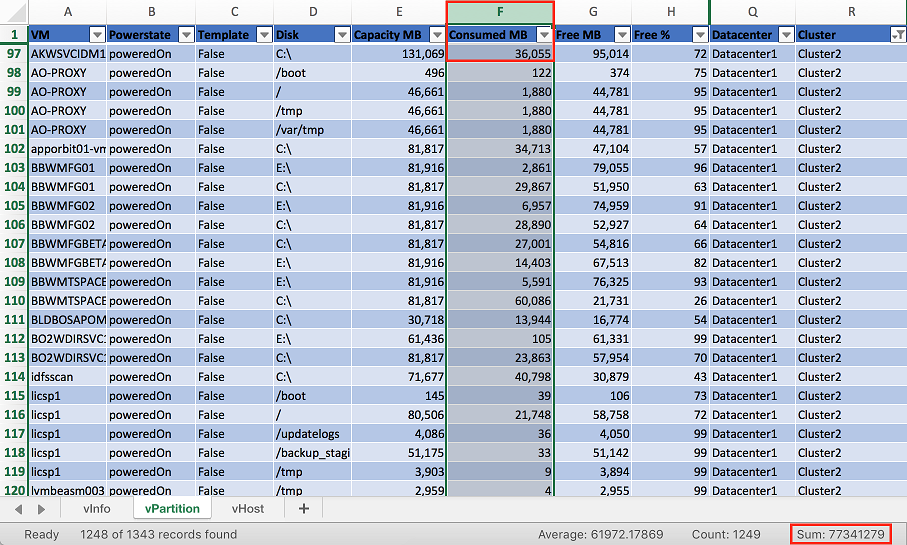Open the Template column filter arrow
This screenshot has height=545, width=907.
[264, 35]
